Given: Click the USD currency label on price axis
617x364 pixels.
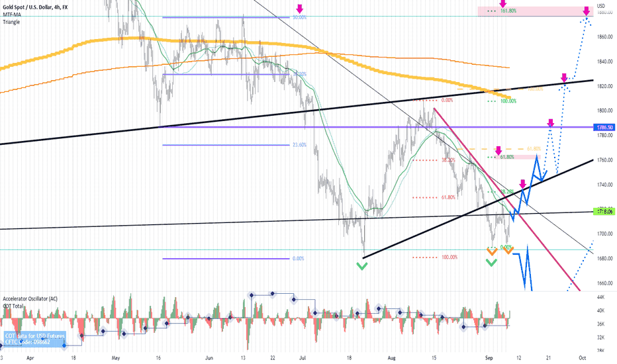Looking at the screenshot, I should pos(601,6).
